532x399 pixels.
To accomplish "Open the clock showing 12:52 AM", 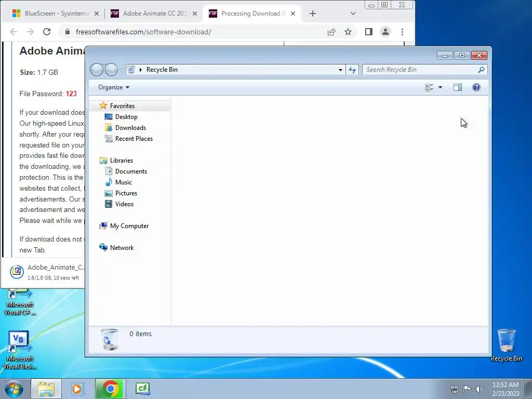I will [x=506, y=389].
